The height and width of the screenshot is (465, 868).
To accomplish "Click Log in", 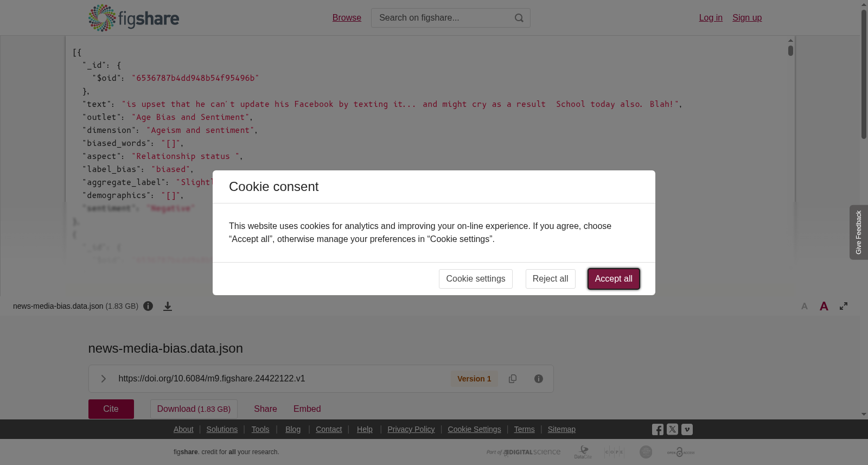I will coord(711,18).
